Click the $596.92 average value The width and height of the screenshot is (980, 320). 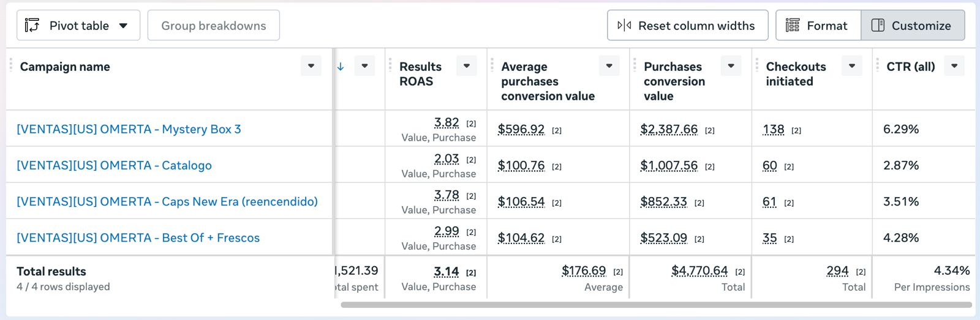[x=521, y=129]
